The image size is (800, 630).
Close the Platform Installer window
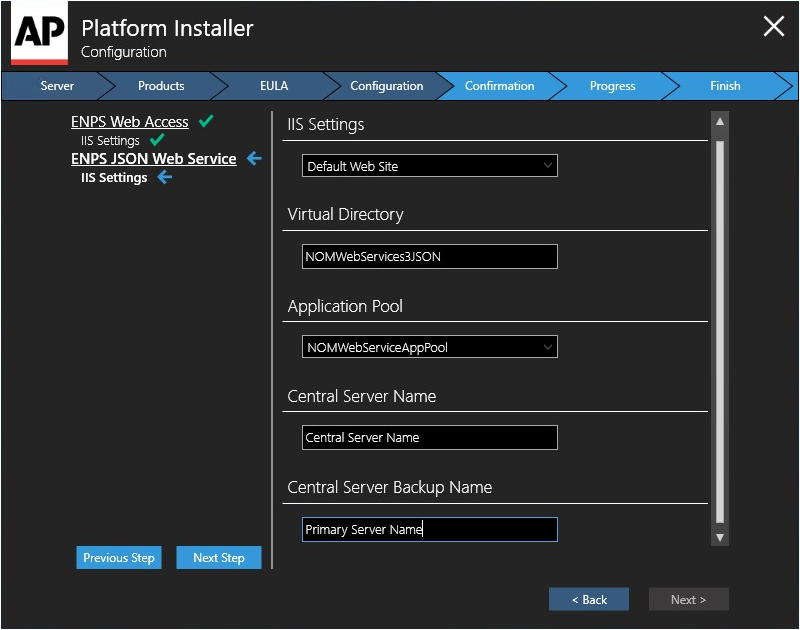[x=773, y=26]
